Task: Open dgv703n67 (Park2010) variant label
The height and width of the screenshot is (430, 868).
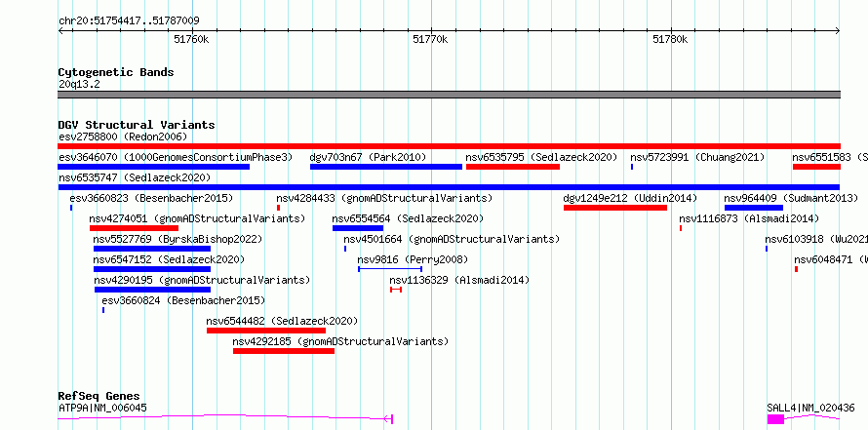Action: click(368, 157)
